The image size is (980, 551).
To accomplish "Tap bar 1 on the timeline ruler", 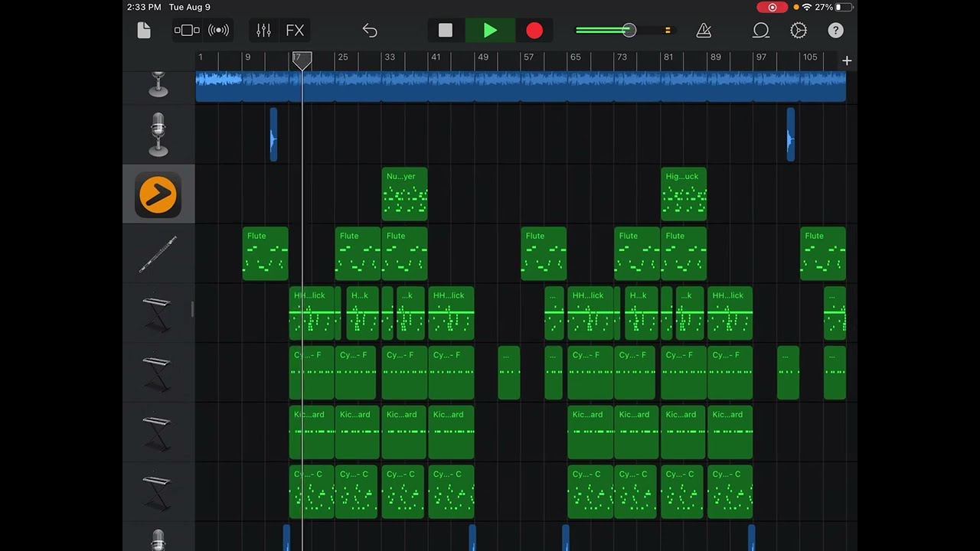I will coord(201,57).
